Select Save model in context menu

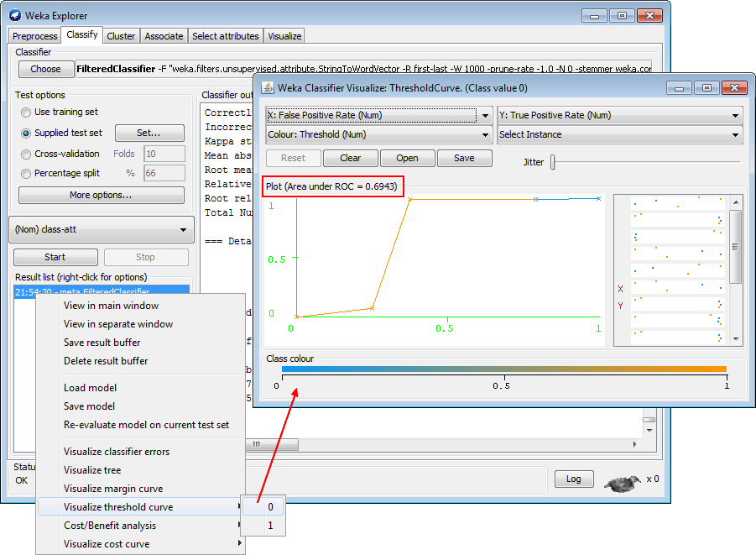click(x=89, y=406)
